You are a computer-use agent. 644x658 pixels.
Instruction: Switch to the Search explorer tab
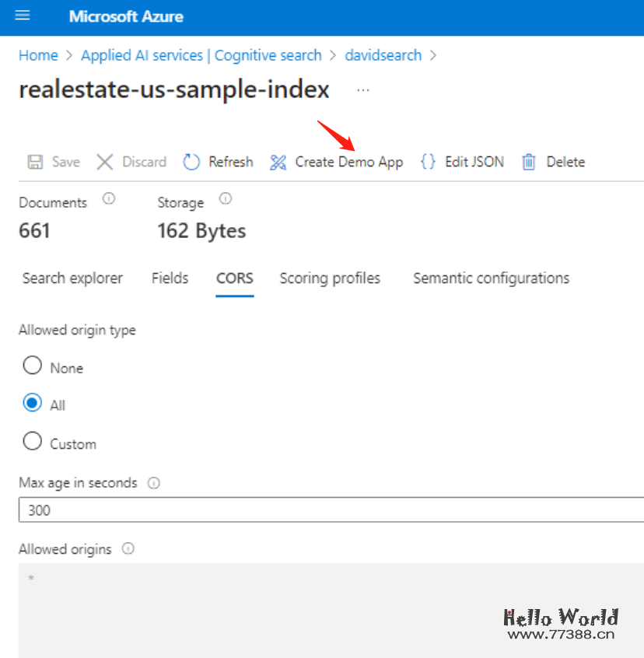[72, 278]
